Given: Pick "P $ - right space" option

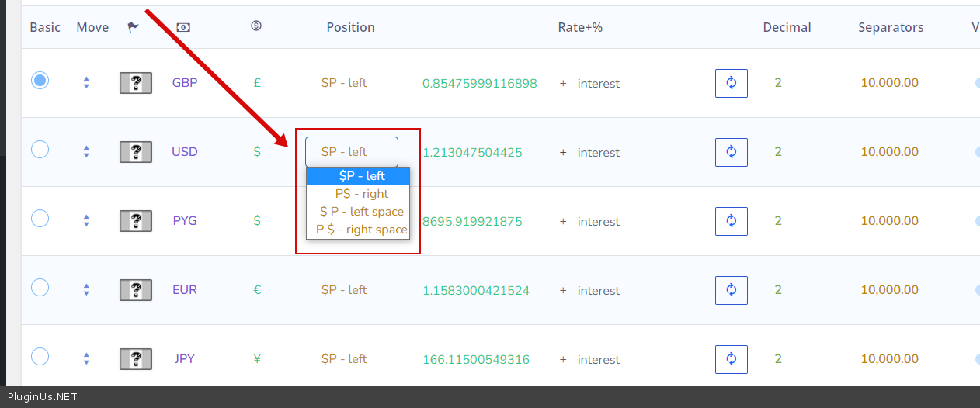Looking at the screenshot, I should (x=361, y=230).
